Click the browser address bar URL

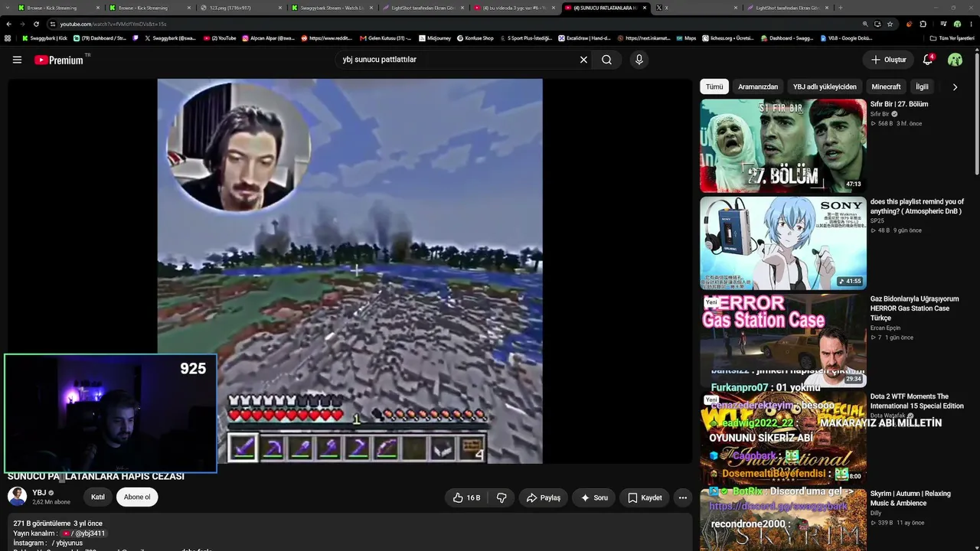[x=113, y=24]
